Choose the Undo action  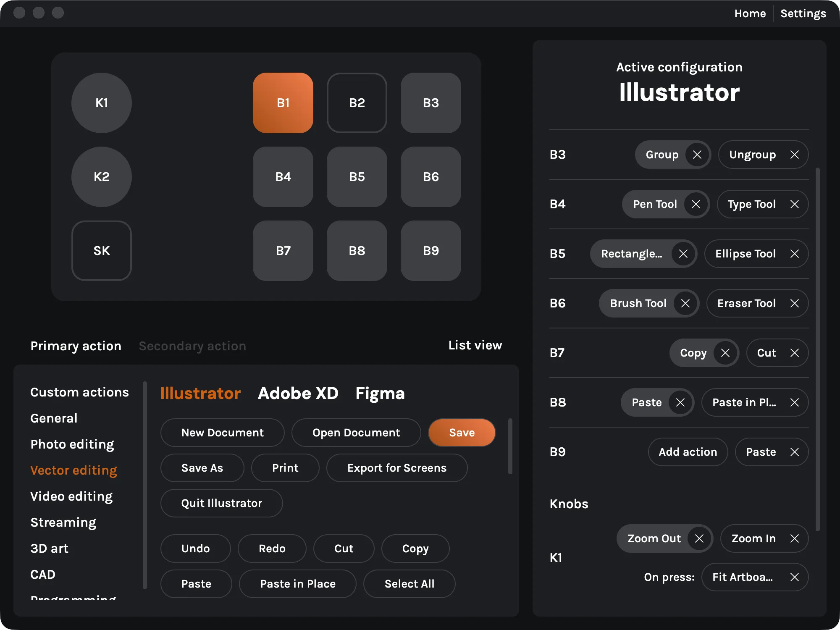(x=195, y=549)
